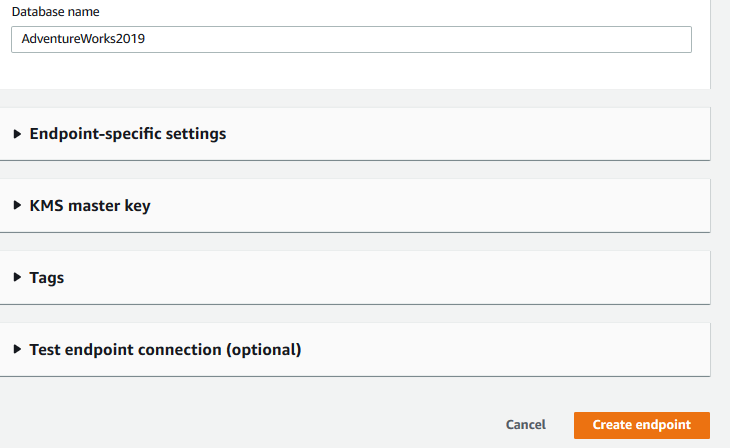Click the Tags section disclosure triangle
Screen dimensions: 730x448
(x=17, y=277)
